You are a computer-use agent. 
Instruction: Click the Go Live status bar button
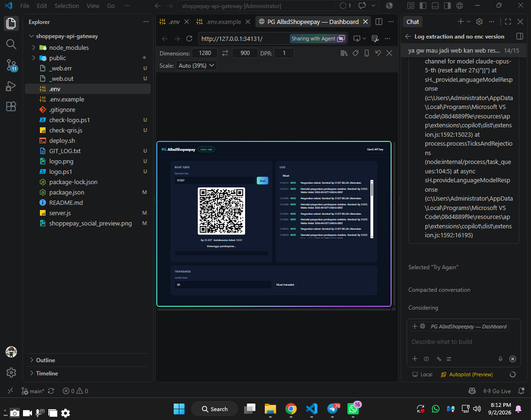click(497, 391)
